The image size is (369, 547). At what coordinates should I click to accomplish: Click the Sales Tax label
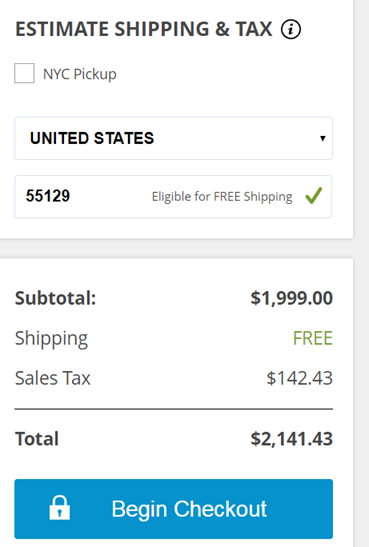click(53, 378)
